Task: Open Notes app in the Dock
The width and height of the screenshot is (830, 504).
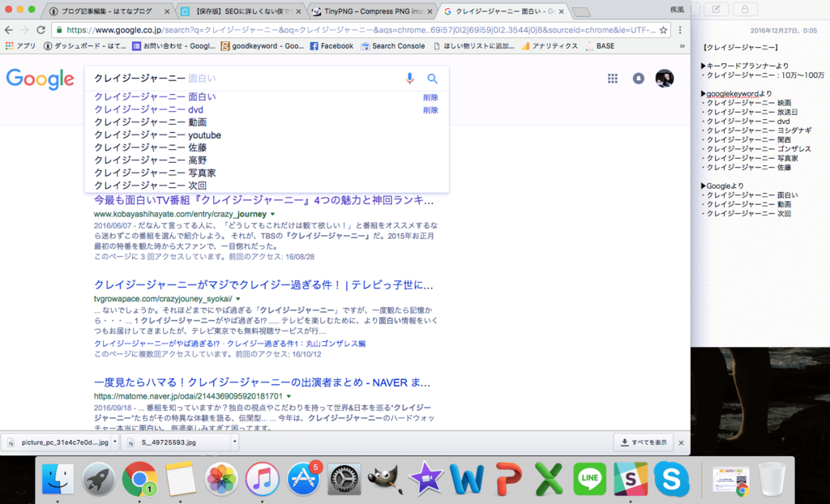Action: point(181,479)
